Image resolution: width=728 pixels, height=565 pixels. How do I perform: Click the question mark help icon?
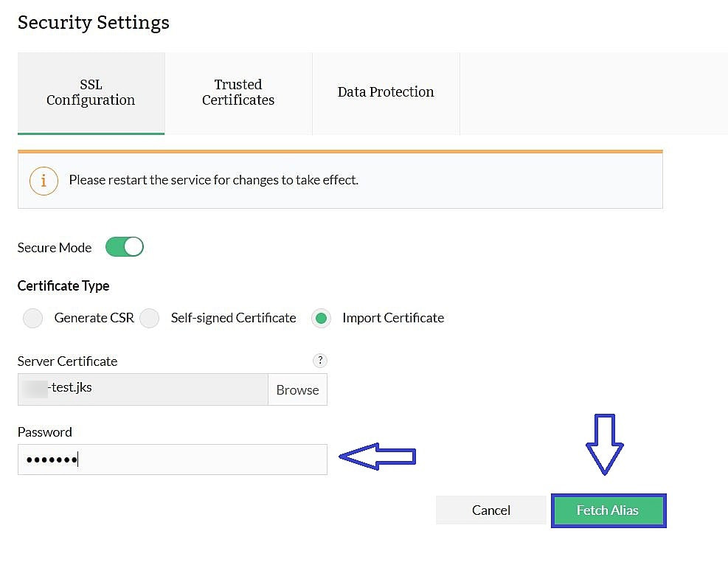coord(319,361)
